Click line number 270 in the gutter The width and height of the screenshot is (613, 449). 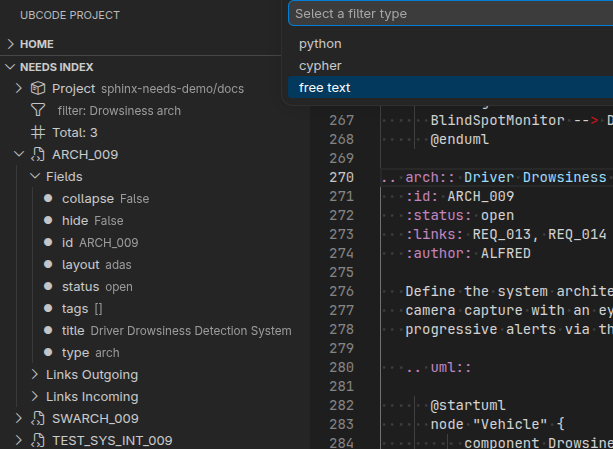(x=341, y=177)
